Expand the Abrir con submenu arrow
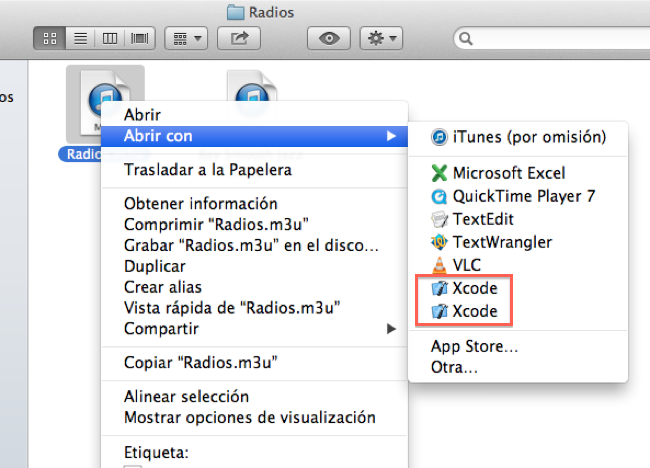 pyautogui.click(x=391, y=136)
